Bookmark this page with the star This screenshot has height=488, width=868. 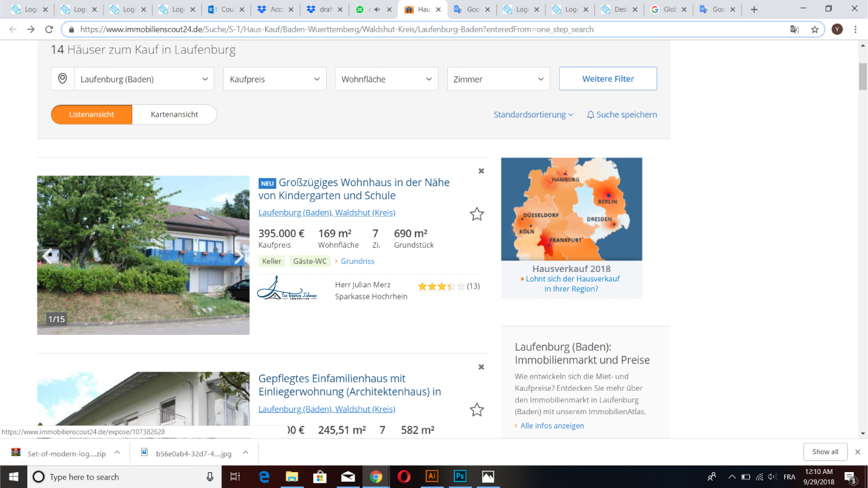click(x=815, y=29)
